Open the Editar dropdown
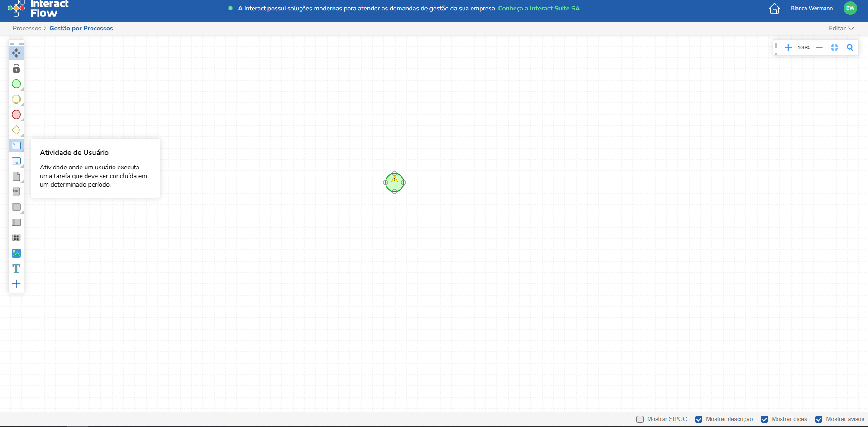 (x=841, y=28)
